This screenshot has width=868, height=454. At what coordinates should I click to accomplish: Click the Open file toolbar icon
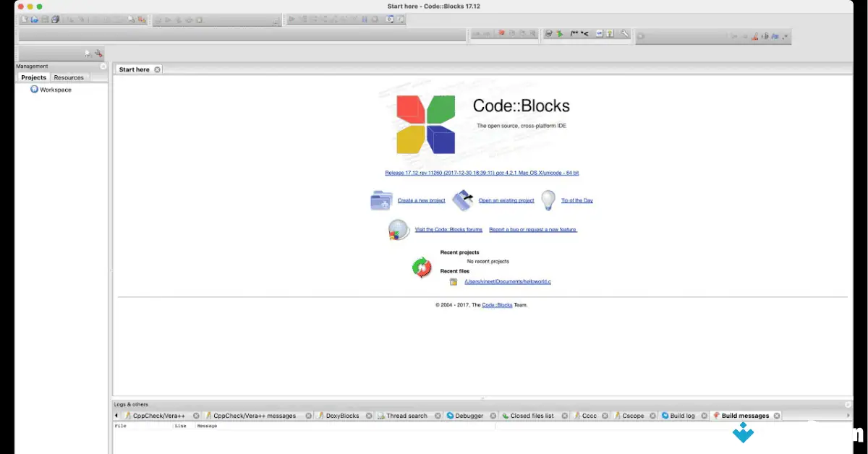click(34, 20)
